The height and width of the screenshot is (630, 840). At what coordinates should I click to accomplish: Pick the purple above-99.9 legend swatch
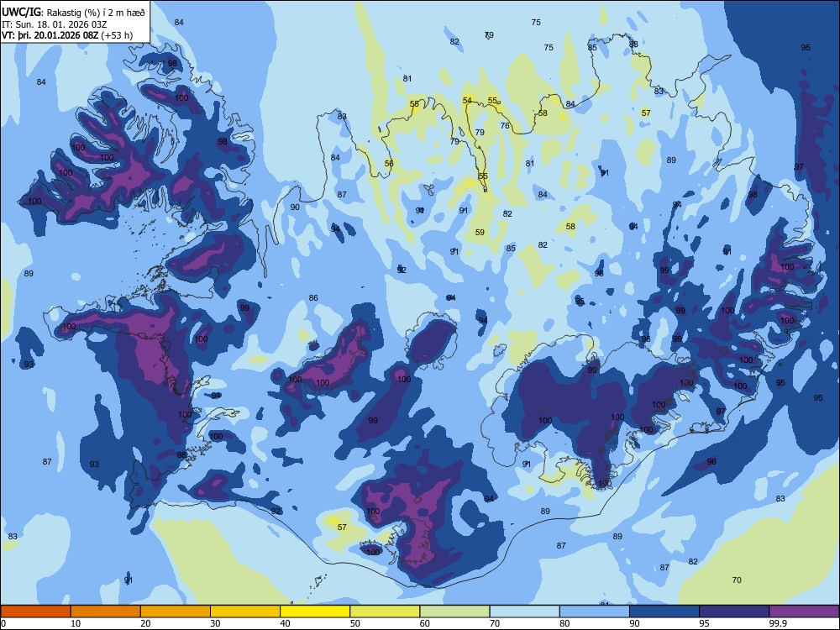[x=804, y=612]
